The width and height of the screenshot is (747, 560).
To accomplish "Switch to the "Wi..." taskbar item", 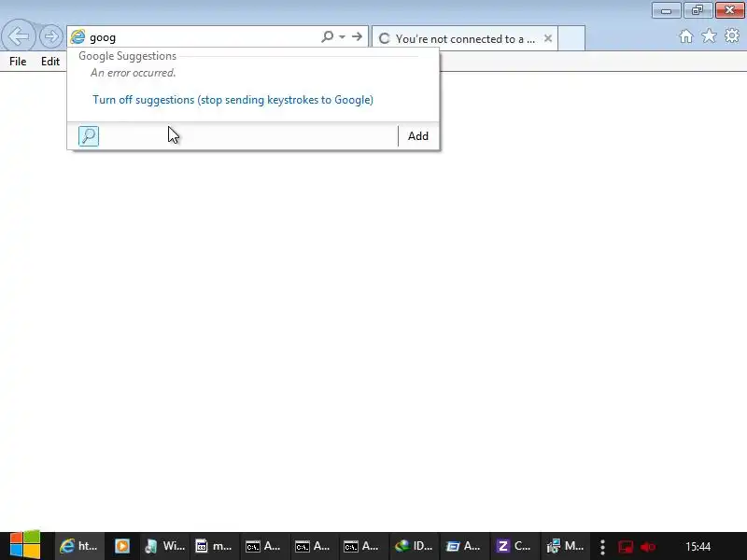I will coord(165,546).
